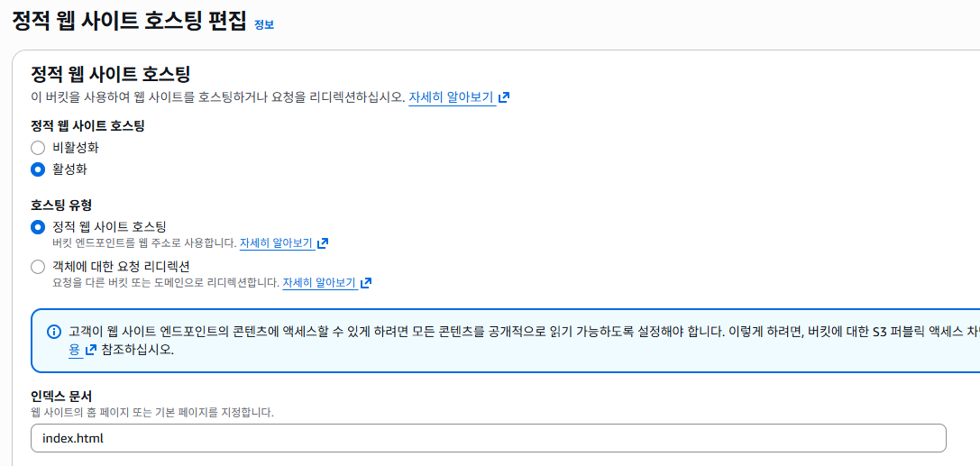The height and width of the screenshot is (466, 980).
Task: Select the 비활성화 radio button
Action: tap(38, 148)
